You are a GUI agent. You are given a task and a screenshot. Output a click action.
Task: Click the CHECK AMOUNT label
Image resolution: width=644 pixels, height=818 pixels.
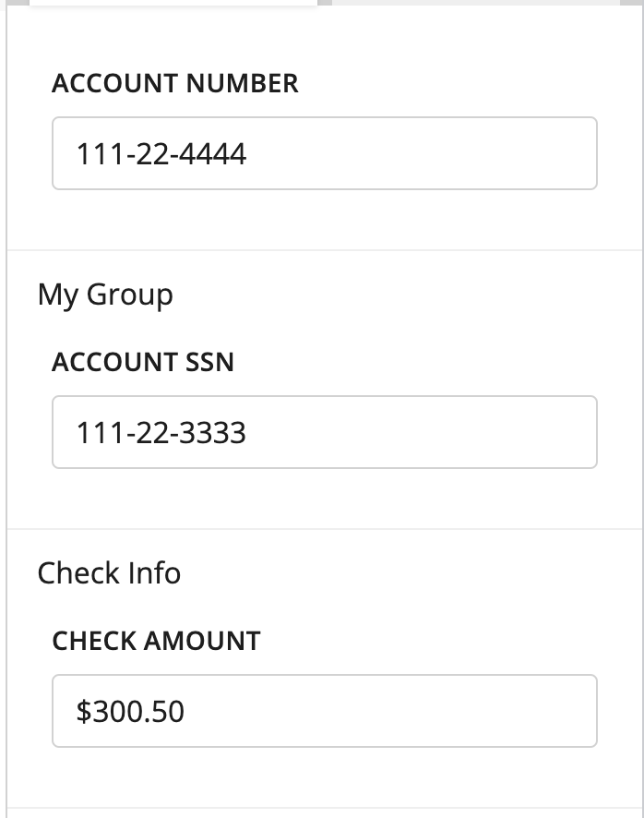click(156, 641)
